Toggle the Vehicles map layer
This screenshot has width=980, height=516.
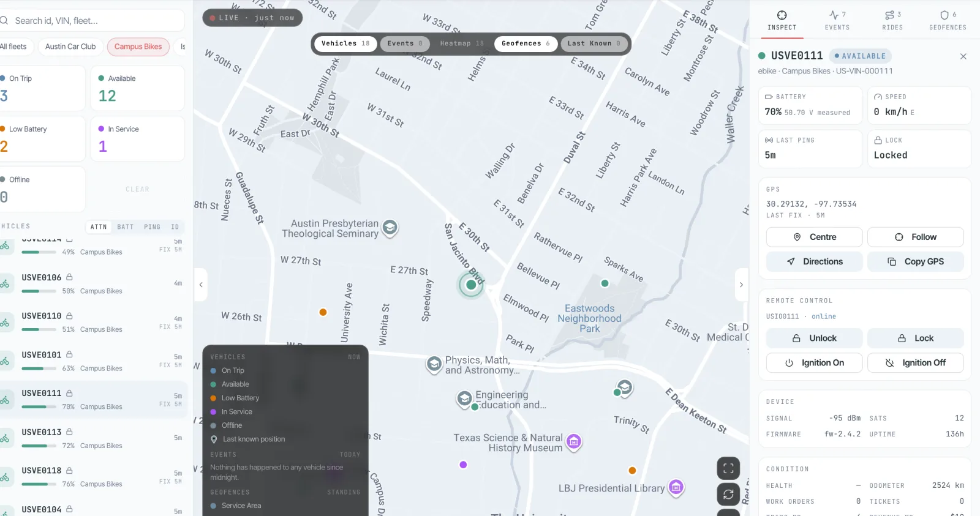click(x=345, y=43)
